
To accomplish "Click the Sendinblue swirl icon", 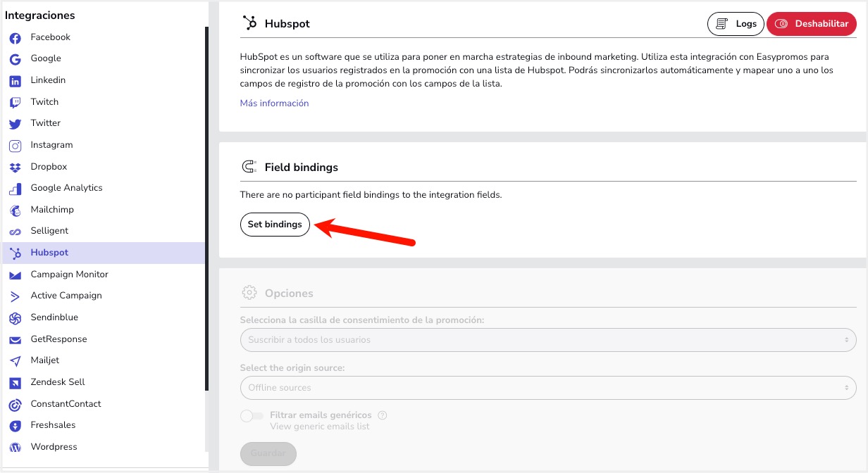I will pyautogui.click(x=15, y=318).
